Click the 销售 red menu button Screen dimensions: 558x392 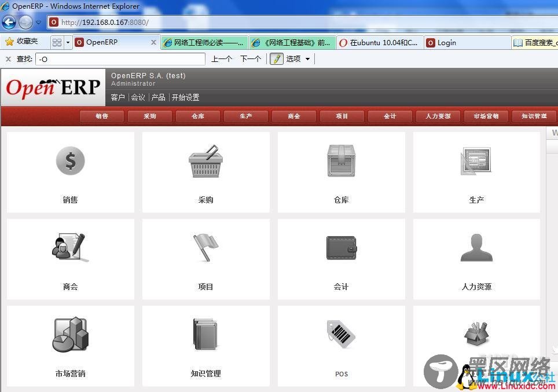102,116
